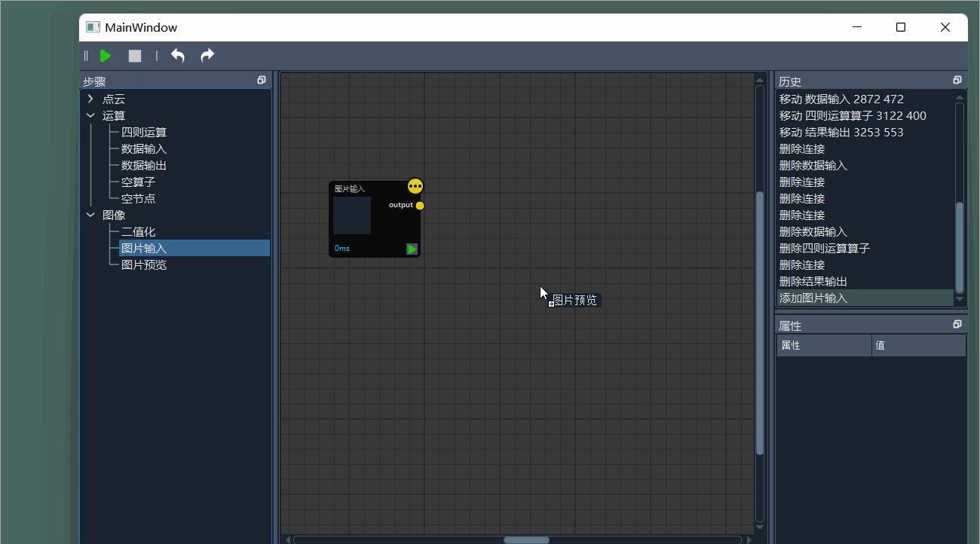Click the 值 column header

click(919, 345)
